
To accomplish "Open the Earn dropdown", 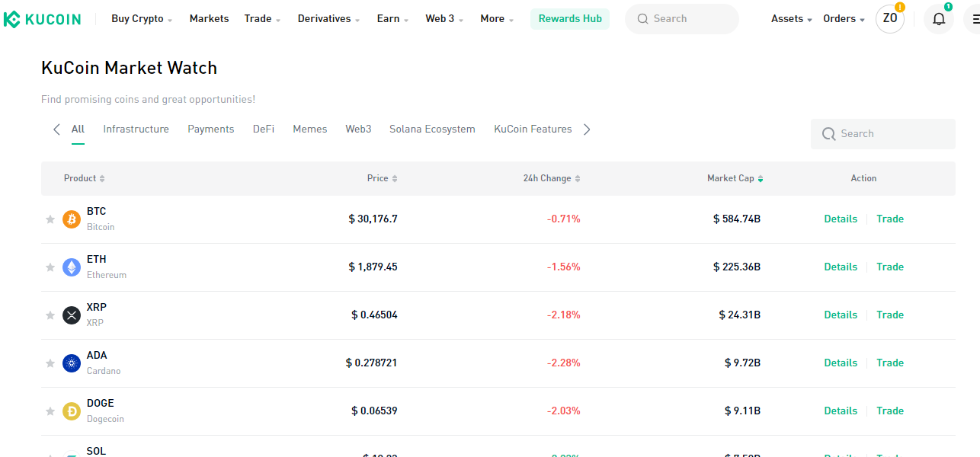I will tap(392, 19).
